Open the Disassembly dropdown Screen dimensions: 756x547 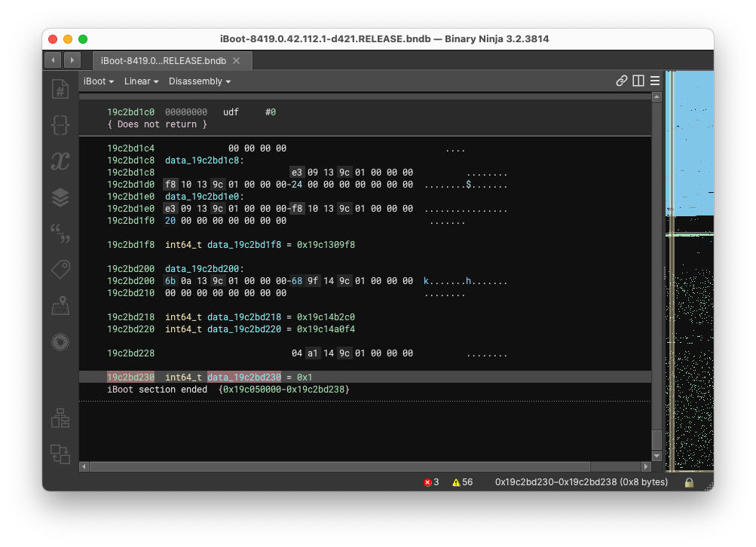point(200,81)
